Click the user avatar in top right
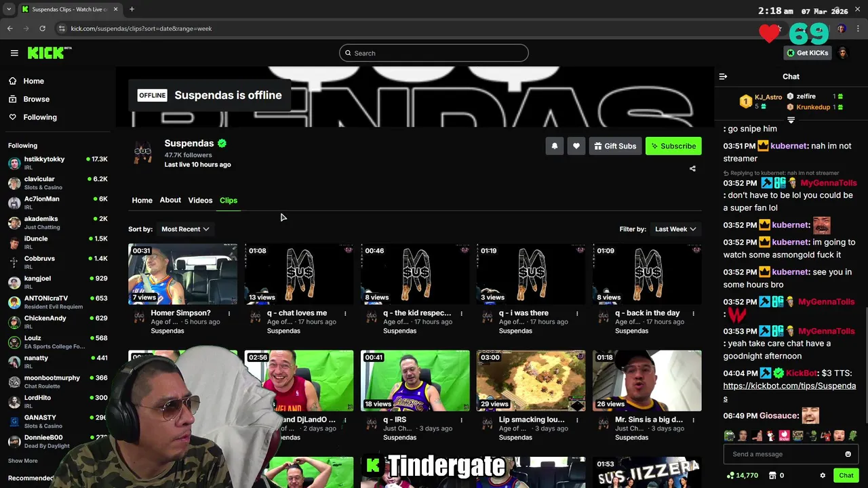868x488 pixels. click(x=843, y=53)
